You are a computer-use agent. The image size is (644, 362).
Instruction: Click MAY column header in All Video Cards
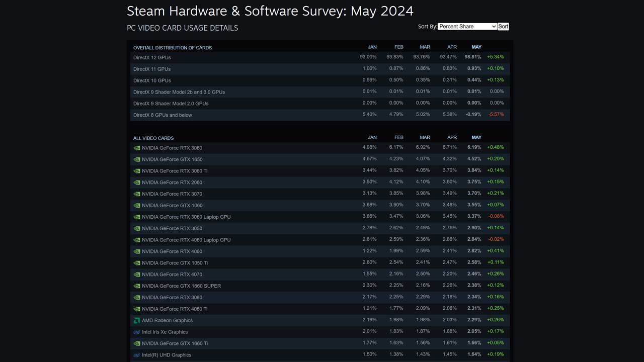tap(476, 138)
